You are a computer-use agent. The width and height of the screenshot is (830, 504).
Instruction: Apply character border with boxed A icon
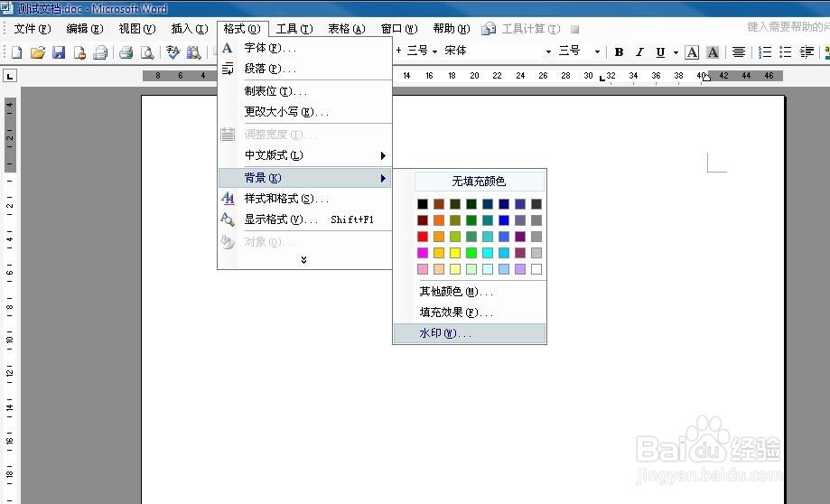pyautogui.click(x=692, y=51)
